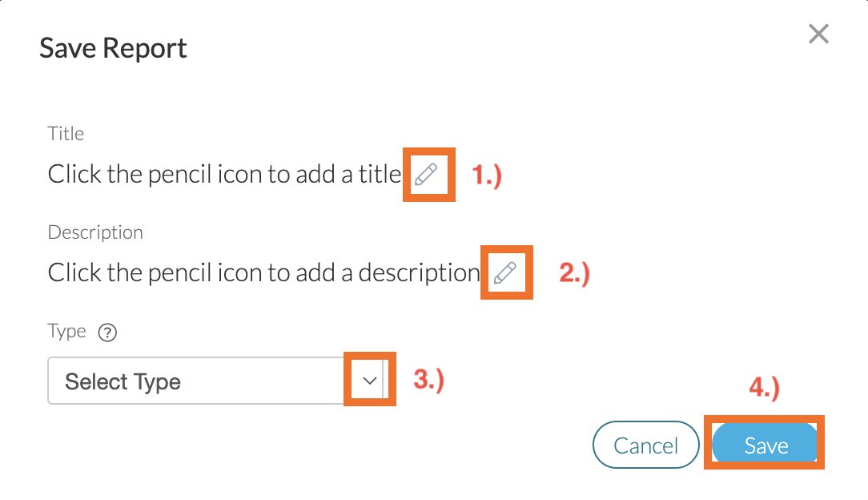Open the Select Type combo box

coord(200,381)
